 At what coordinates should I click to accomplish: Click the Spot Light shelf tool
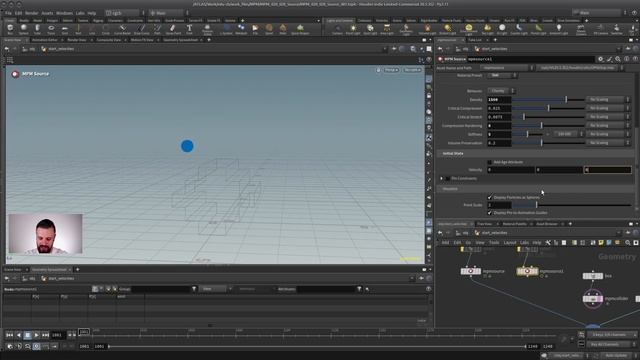[x=370, y=29]
